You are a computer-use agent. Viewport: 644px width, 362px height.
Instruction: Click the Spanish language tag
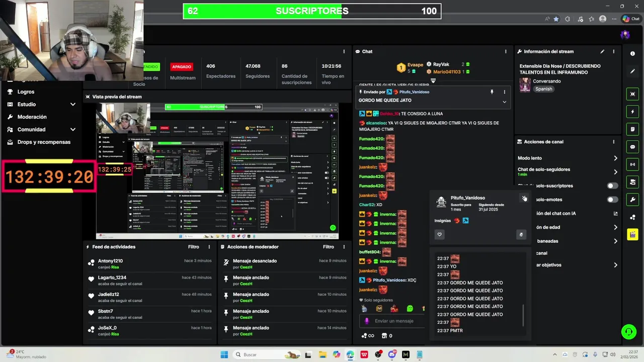pyautogui.click(x=543, y=89)
